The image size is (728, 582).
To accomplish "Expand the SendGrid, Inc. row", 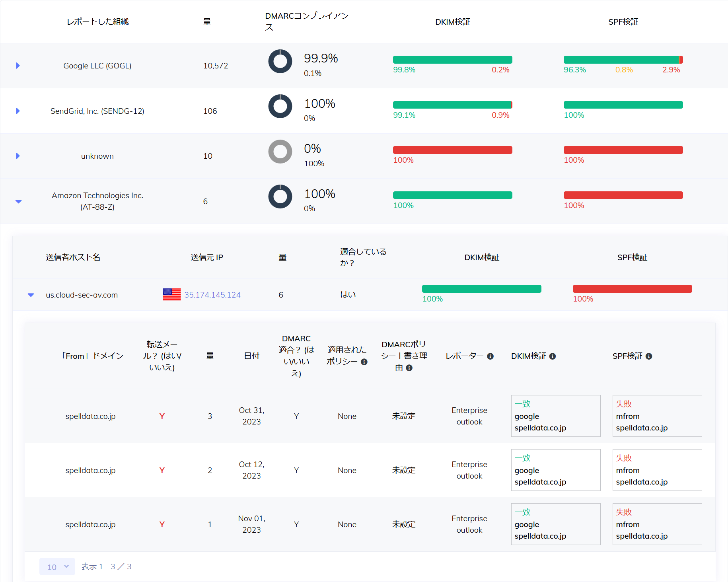I will 18,111.
